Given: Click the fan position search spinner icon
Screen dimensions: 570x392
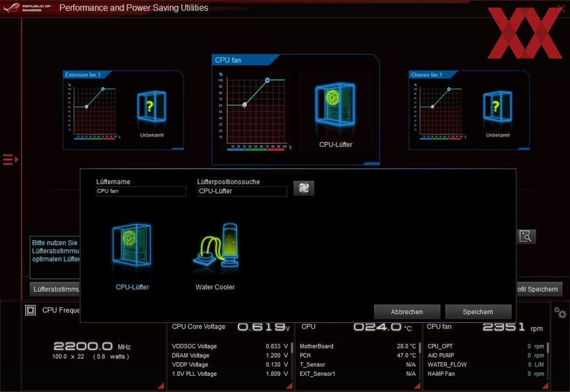Looking at the screenshot, I should coord(304,188).
